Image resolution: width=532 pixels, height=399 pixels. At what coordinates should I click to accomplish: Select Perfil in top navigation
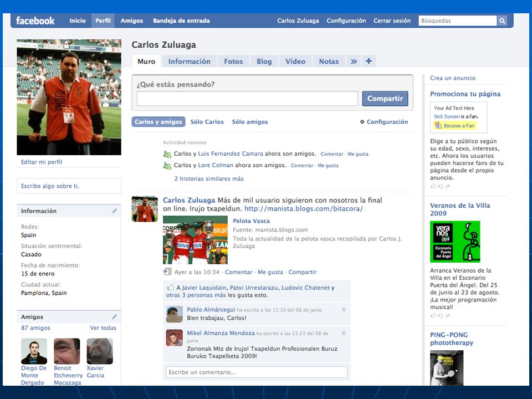click(103, 21)
